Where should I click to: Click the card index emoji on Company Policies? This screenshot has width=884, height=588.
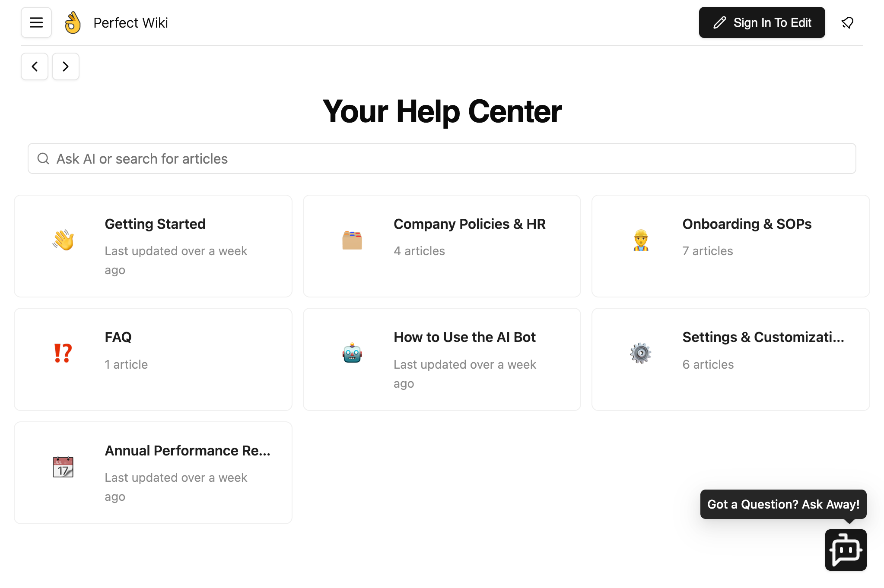(353, 240)
